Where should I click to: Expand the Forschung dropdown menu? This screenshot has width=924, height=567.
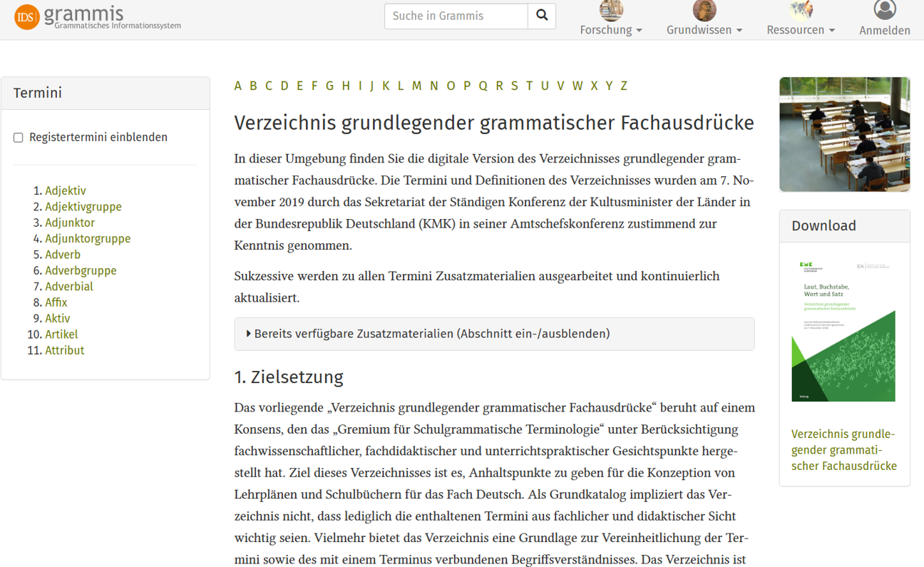pos(611,30)
